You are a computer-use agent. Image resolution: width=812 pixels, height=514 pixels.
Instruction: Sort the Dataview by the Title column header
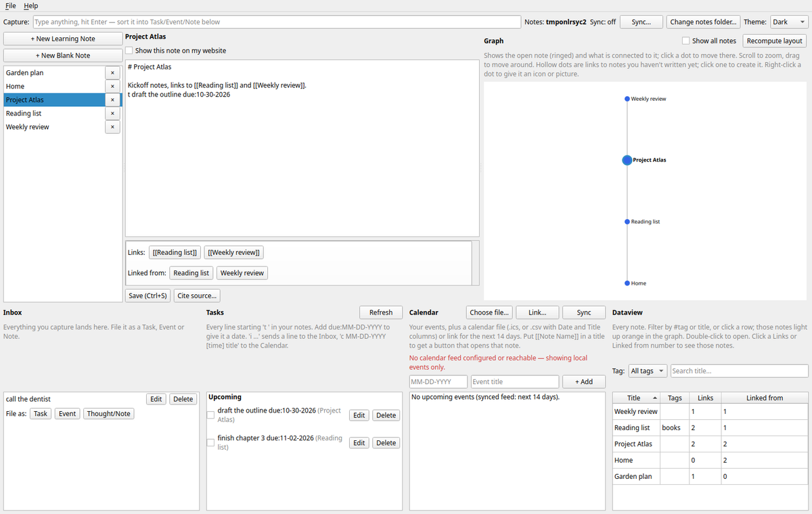click(x=636, y=398)
